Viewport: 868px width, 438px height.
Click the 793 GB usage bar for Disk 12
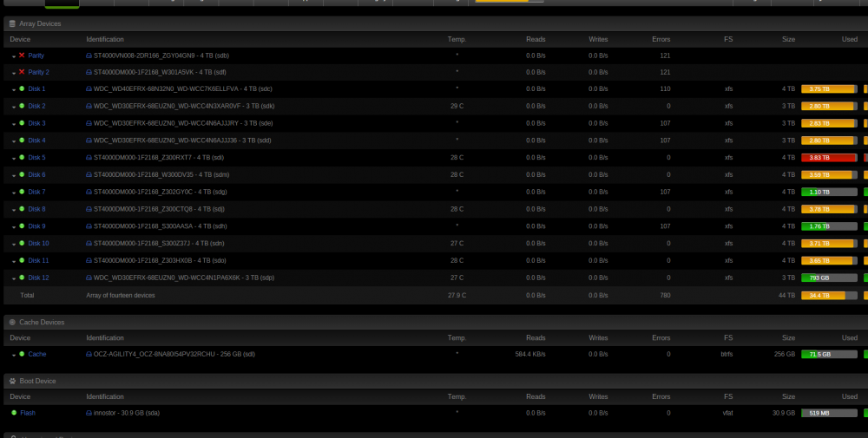[x=829, y=278]
